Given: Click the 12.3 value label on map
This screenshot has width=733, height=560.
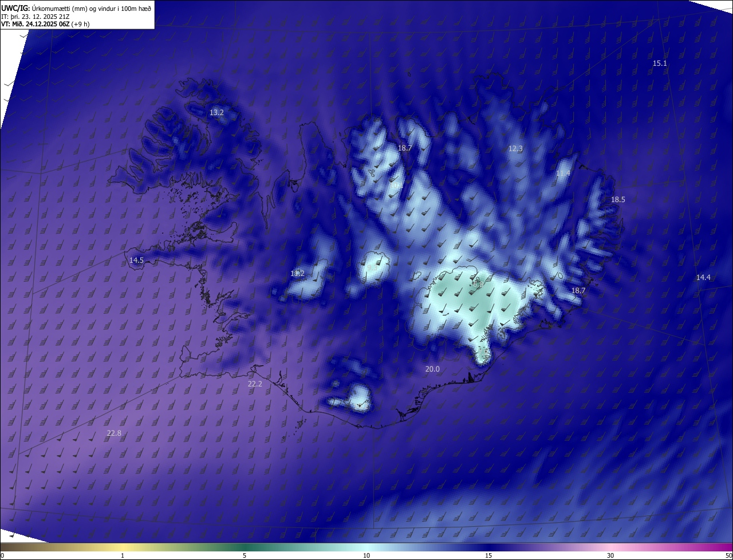Looking at the screenshot, I should 515,148.
